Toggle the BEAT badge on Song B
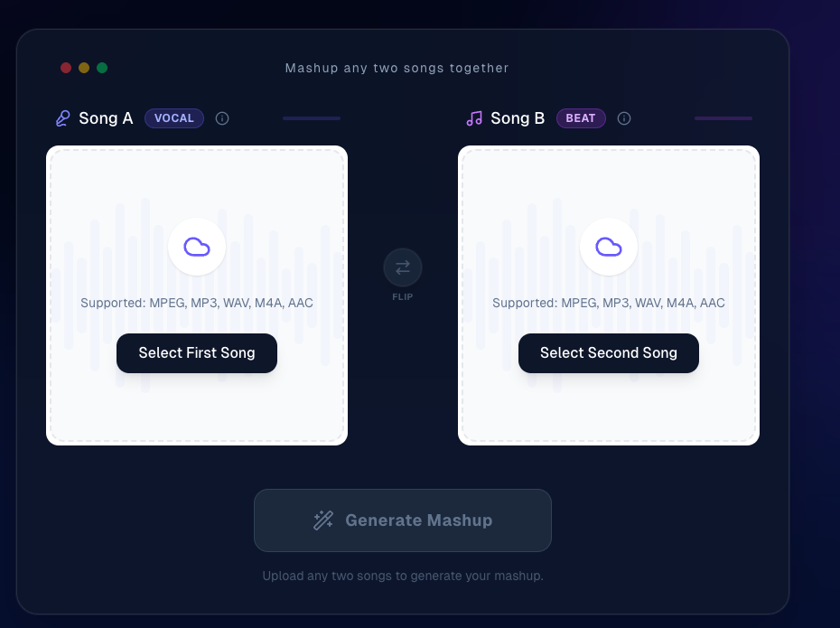Image resolution: width=840 pixels, height=628 pixels. coord(581,118)
